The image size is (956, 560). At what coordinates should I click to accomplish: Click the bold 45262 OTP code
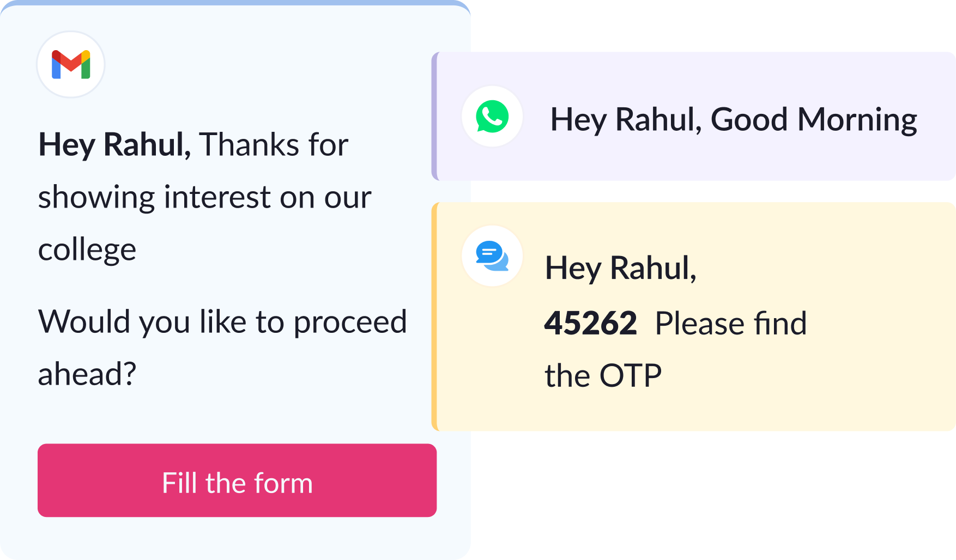pyautogui.click(x=591, y=323)
